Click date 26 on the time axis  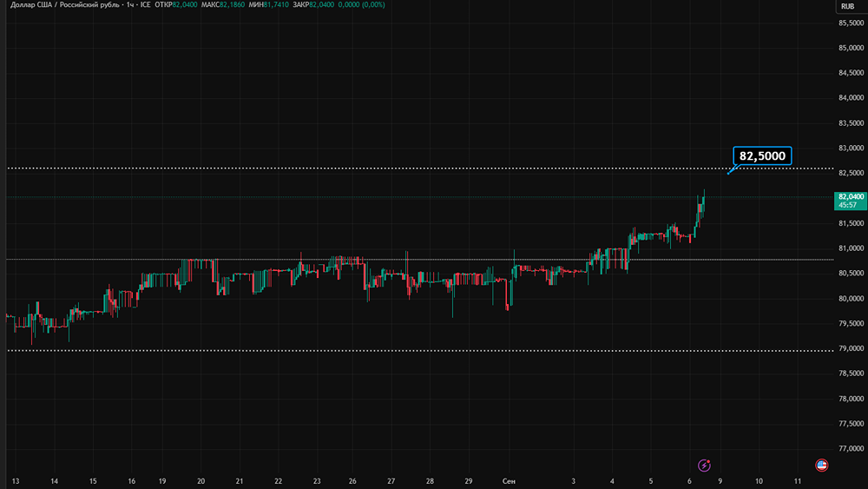coord(352,481)
